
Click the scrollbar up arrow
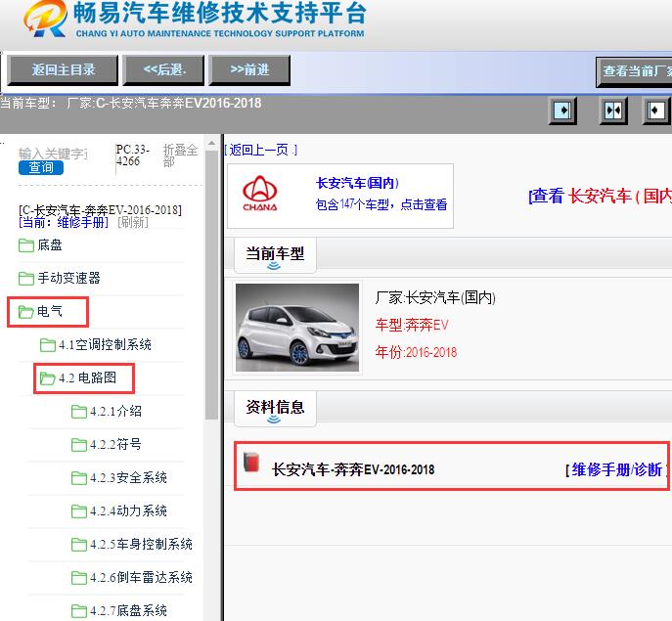[x=211, y=143]
